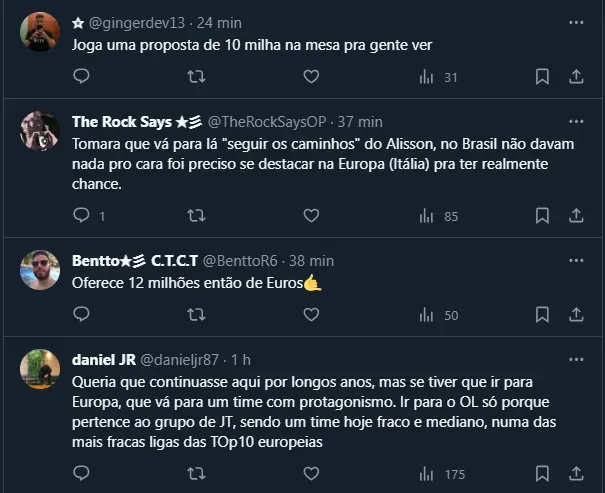Reply to gingerdev13's tweet
The image size is (605, 493).
(82, 76)
